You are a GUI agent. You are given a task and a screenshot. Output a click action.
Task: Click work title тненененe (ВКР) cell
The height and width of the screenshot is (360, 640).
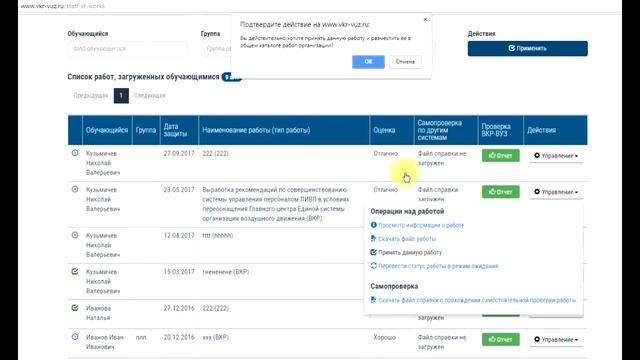(226, 272)
